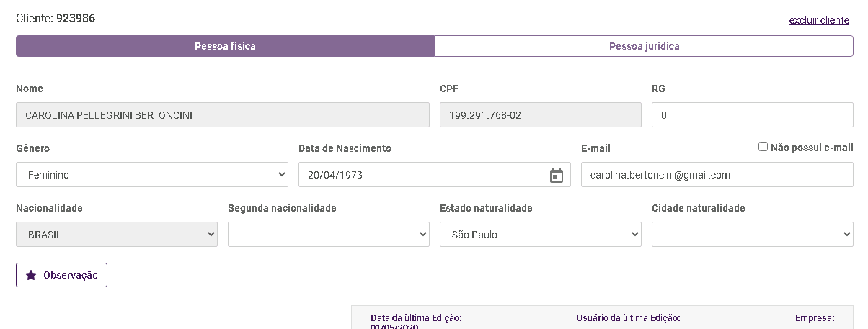Click the star icon on Observação button

coord(31,275)
